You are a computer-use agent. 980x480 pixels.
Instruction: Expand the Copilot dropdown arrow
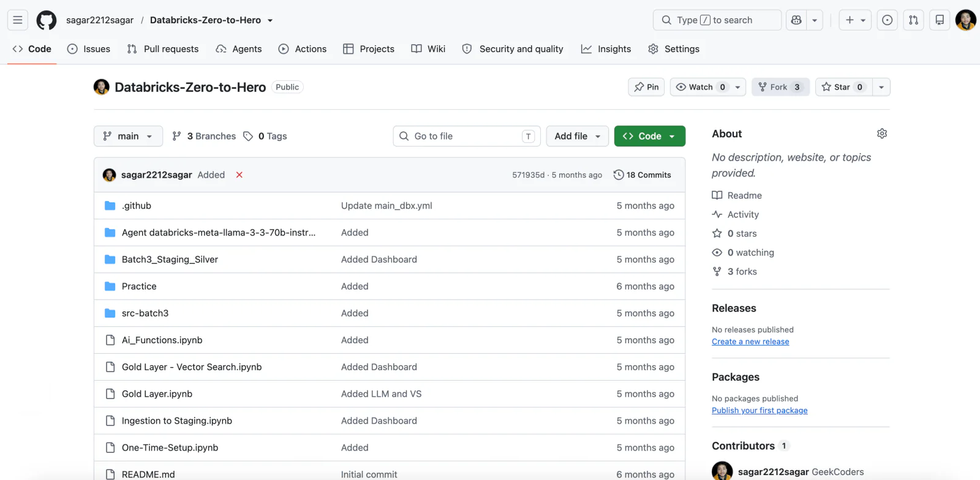point(815,20)
